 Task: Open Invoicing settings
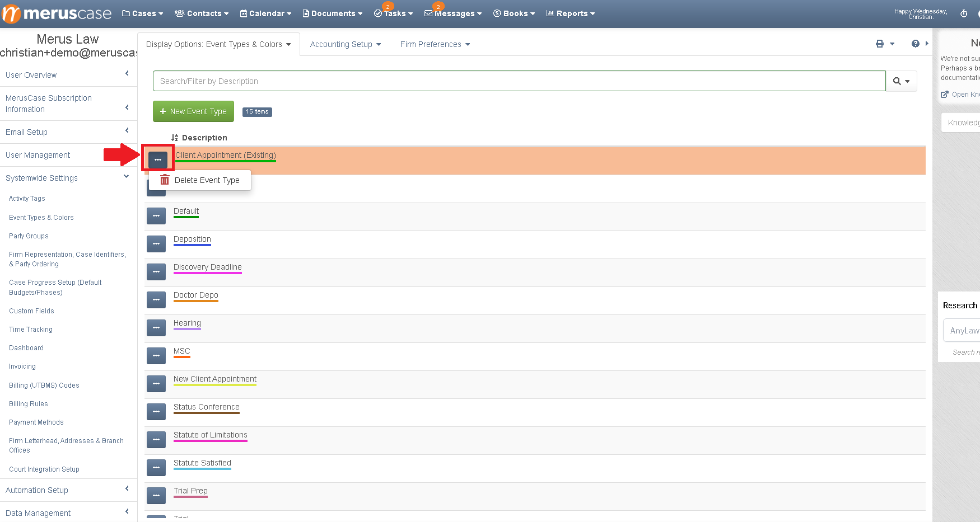pos(22,366)
